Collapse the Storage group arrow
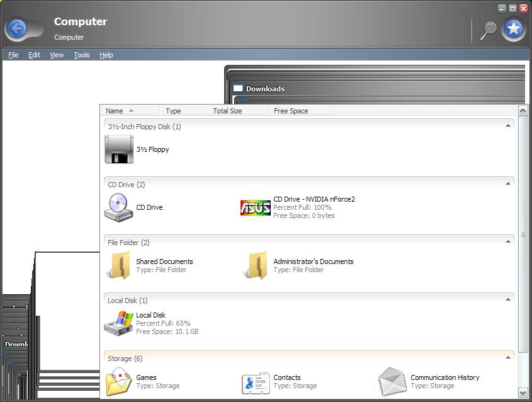The height and width of the screenshot is (402, 532). point(508,357)
